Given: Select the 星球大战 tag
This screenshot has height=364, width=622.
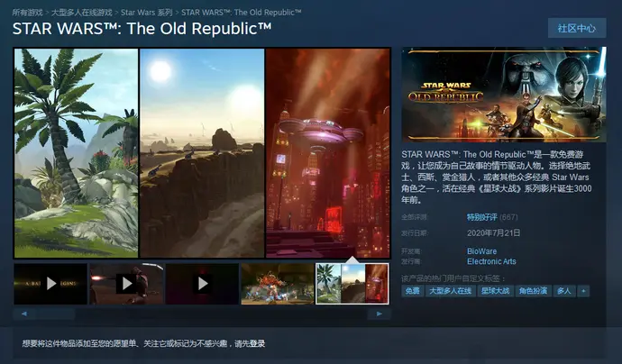Looking at the screenshot, I should pos(495,291).
